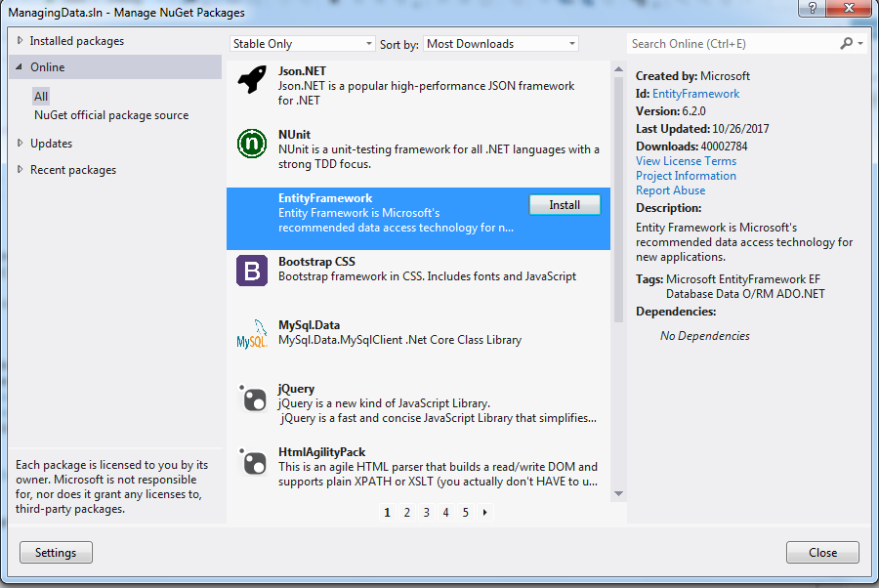Click the Last Updated date 10/26/2017
The image size is (879, 588).
coord(741,129)
